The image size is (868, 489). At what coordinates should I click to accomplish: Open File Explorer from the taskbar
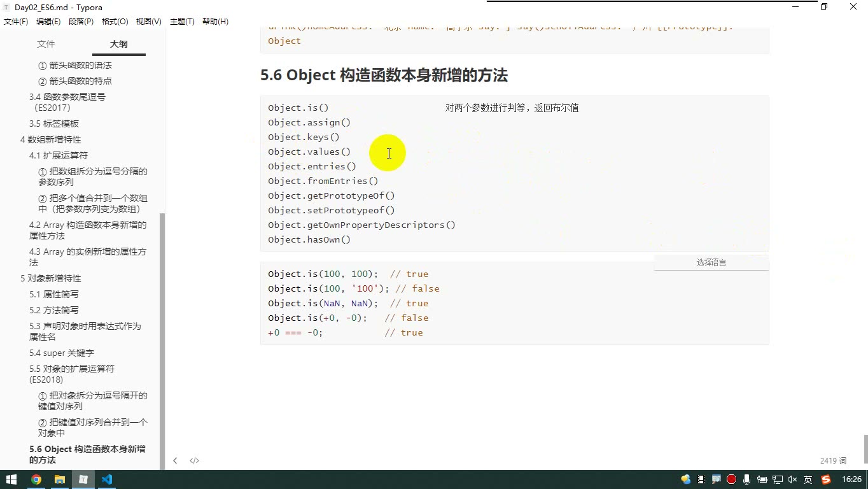(x=60, y=479)
